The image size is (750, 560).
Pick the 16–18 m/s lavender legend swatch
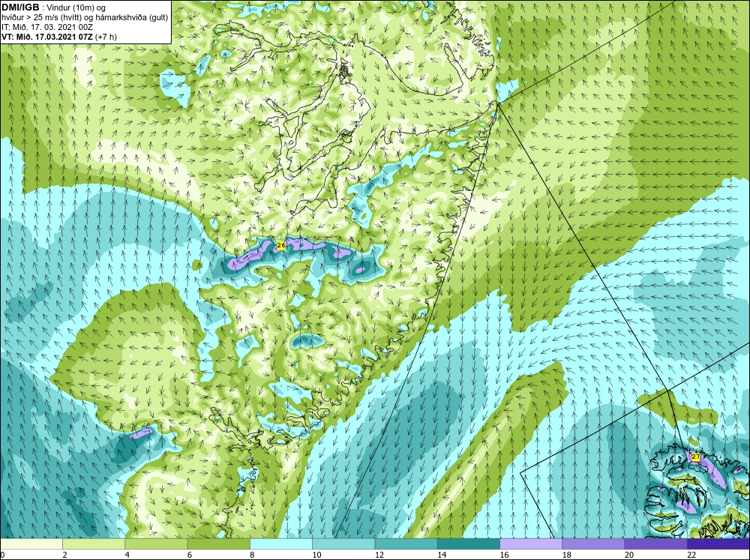[x=531, y=544]
